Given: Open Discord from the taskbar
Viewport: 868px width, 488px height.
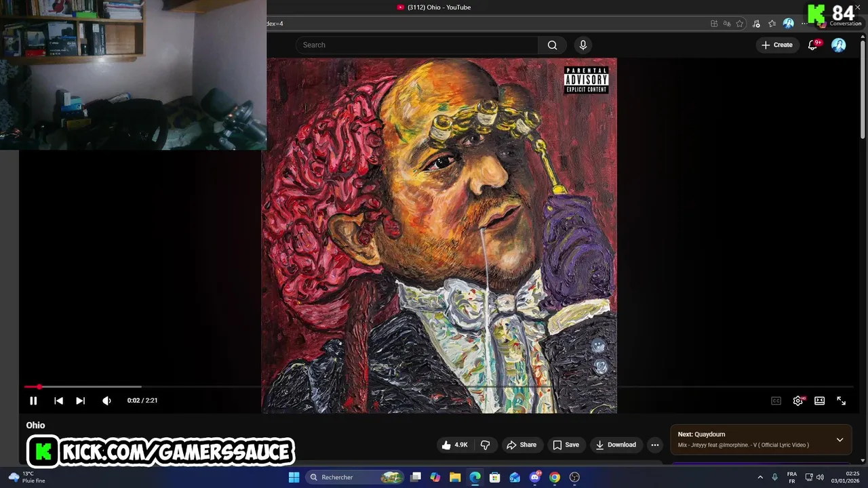Looking at the screenshot, I should 535,477.
